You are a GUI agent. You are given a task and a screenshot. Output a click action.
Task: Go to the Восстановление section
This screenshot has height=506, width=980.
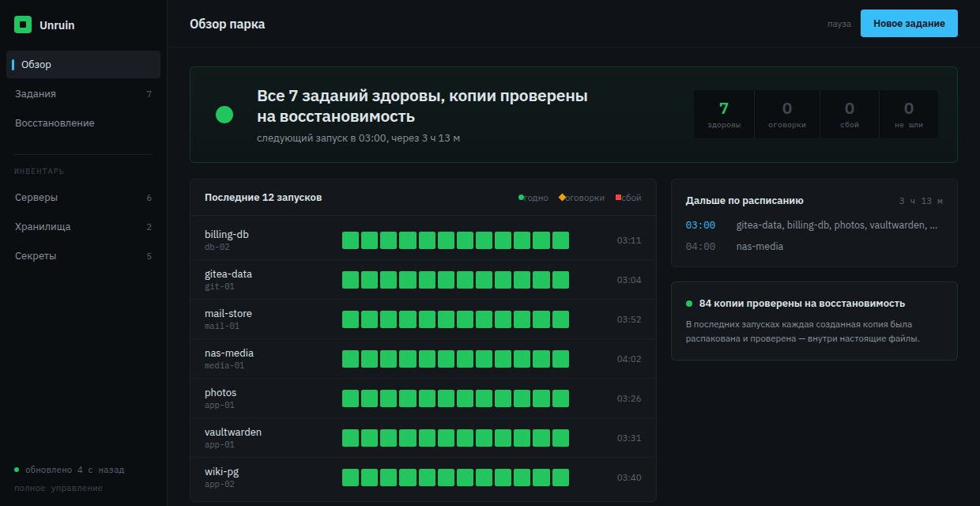84,123
